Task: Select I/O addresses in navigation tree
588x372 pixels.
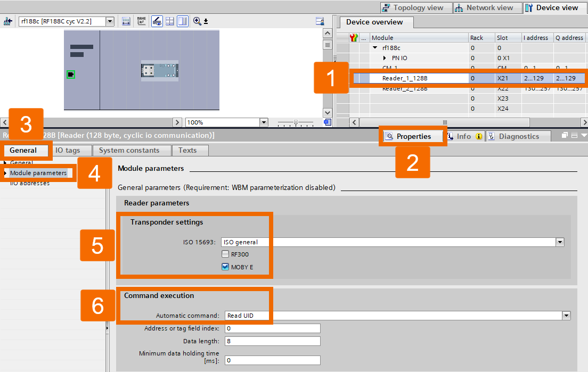Action: [30, 183]
